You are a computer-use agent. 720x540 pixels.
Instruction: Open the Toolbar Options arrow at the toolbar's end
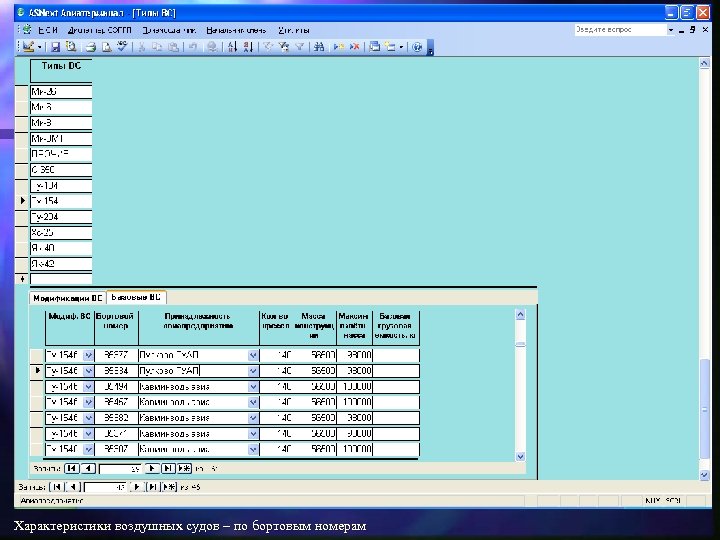click(x=431, y=47)
